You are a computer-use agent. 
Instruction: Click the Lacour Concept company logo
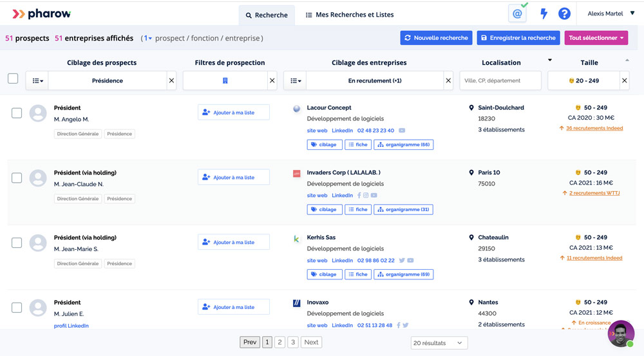point(296,108)
